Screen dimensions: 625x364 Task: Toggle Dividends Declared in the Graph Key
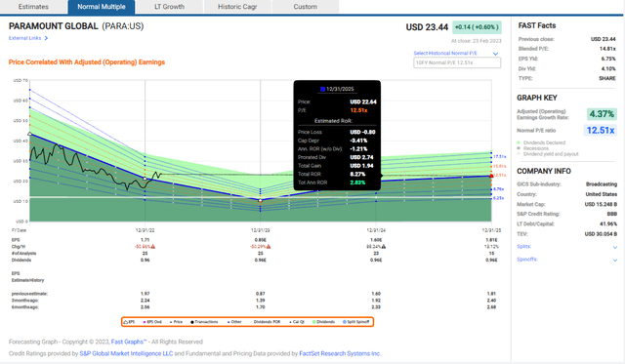click(541, 142)
